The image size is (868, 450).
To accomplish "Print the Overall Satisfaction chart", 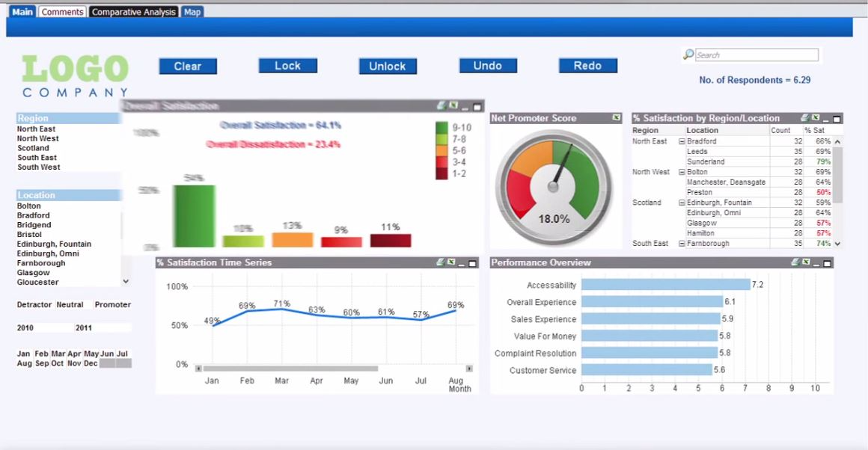I will [441, 105].
